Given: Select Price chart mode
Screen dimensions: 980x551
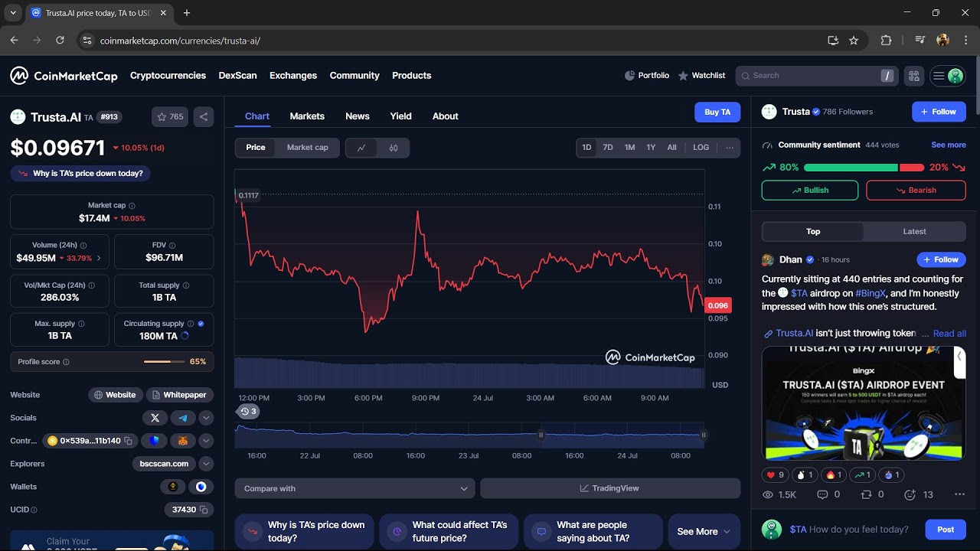Looking at the screenshot, I should tap(256, 148).
